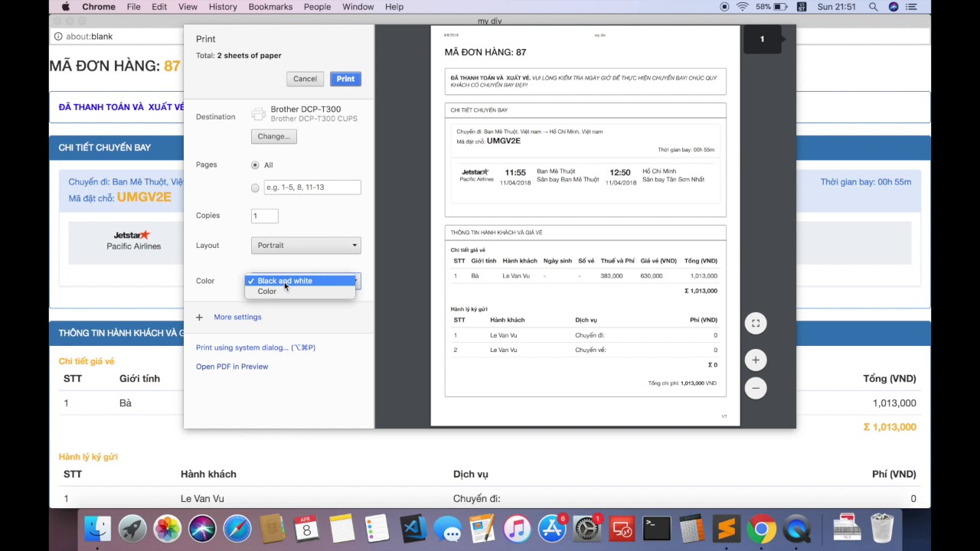
Task: Open Photos app in the dock
Action: click(x=167, y=528)
